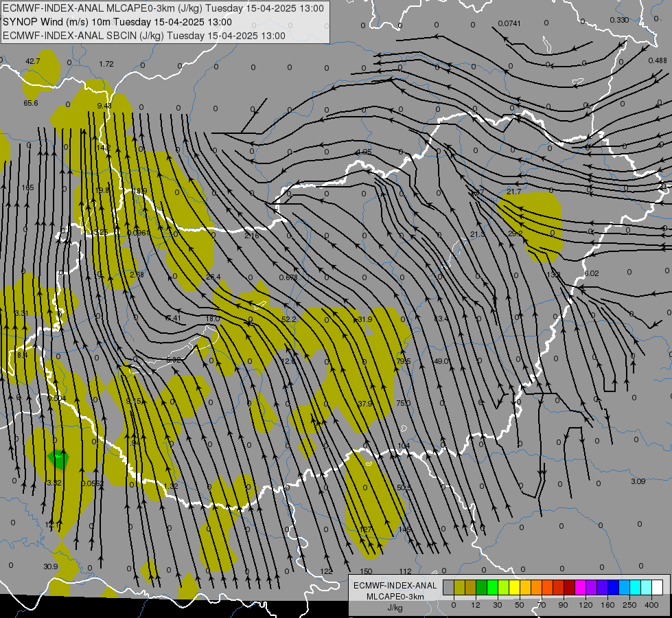The image size is (672, 618).
Task: Click the map value '0.488'
Action: coord(658,60)
